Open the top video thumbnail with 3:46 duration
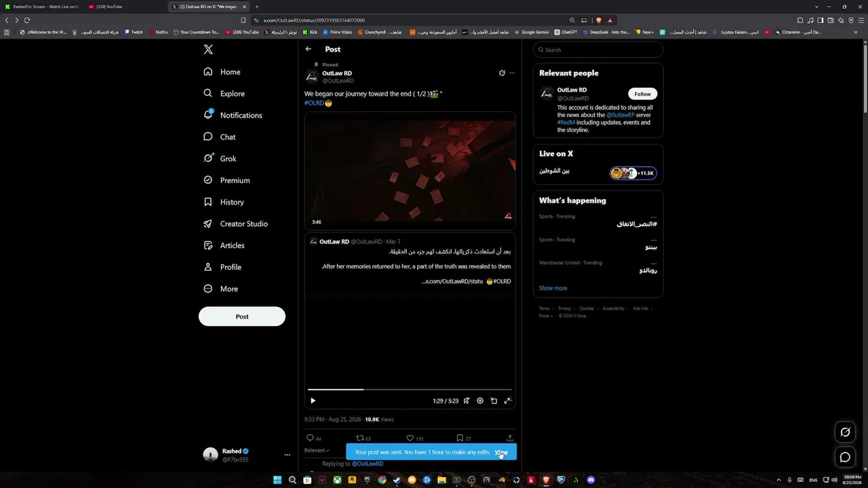The width and height of the screenshot is (868, 488). 410,170
